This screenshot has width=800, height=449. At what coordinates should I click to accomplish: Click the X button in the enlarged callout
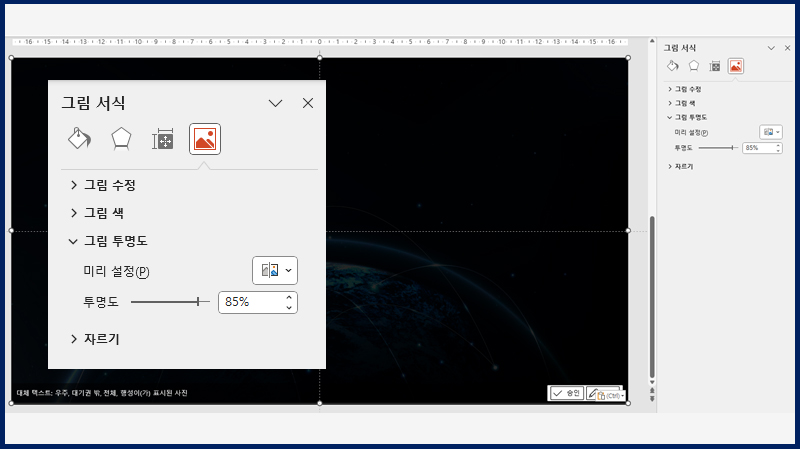point(308,103)
